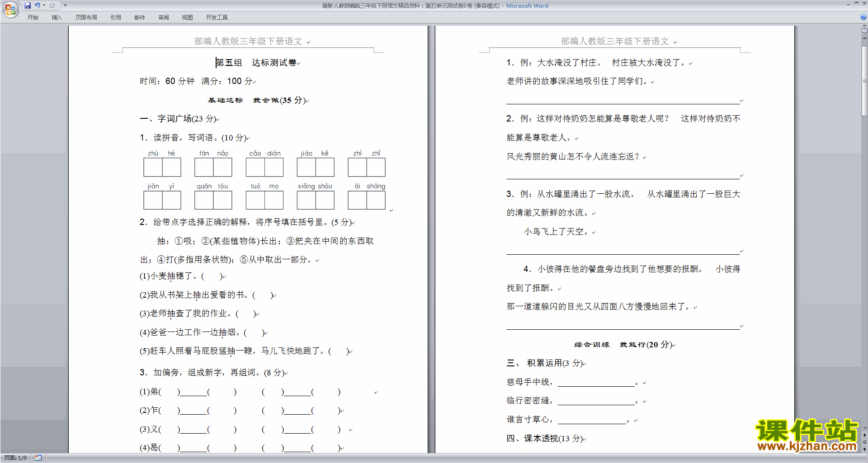Viewport: 868px width, 463px height.
Task: Click the first answer box under zhù hè
Action: 153,167
